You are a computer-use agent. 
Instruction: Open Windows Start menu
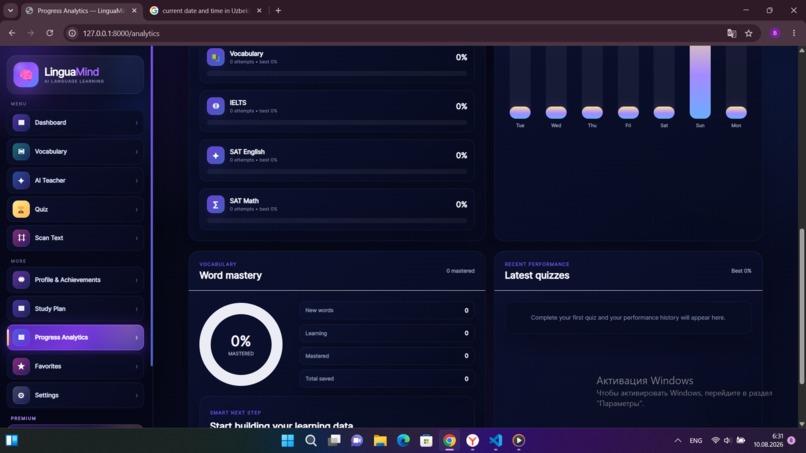(287, 441)
